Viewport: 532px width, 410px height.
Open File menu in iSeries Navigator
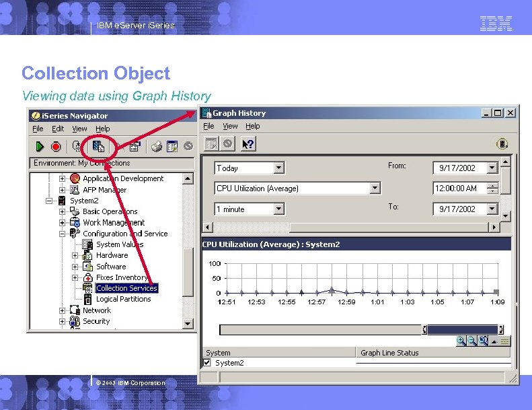pos(38,129)
